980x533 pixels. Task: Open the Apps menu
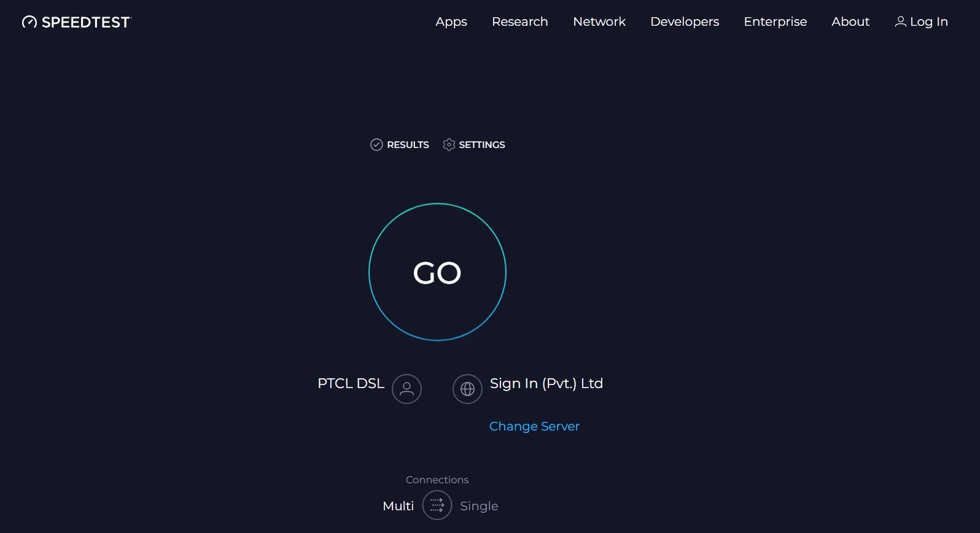[451, 21]
